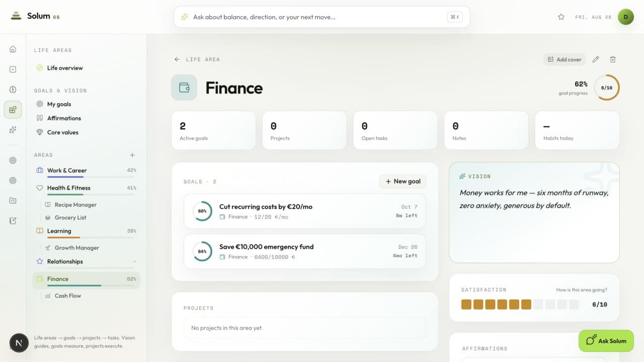Open the Ask Solum assistant button
Viewport: 644px width, 362px height.
click(606, 340)
